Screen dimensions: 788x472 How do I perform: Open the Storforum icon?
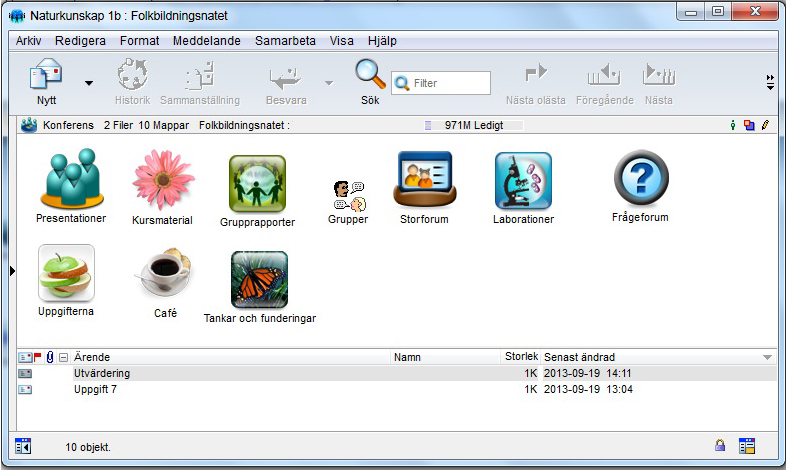click(424, 180)
